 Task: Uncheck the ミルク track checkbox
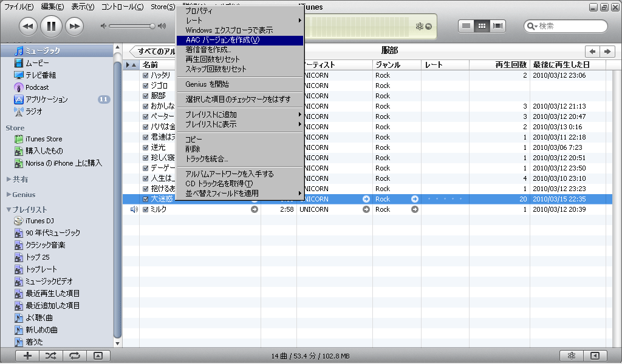tap(146, 209)
